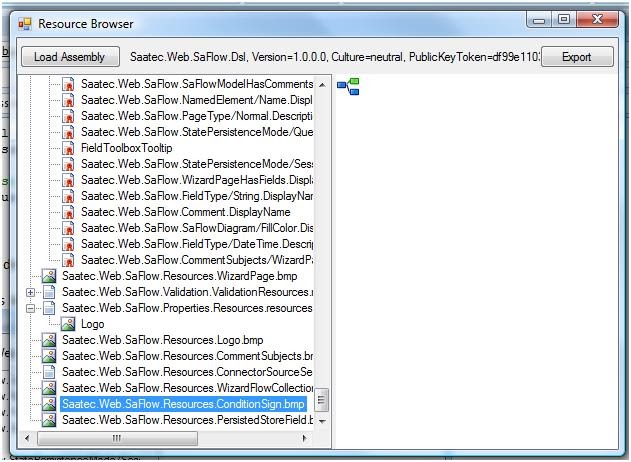Click document icon next to Validation.ValidationResources
This screenshot has height=462, width=631.
pos(49,292)
